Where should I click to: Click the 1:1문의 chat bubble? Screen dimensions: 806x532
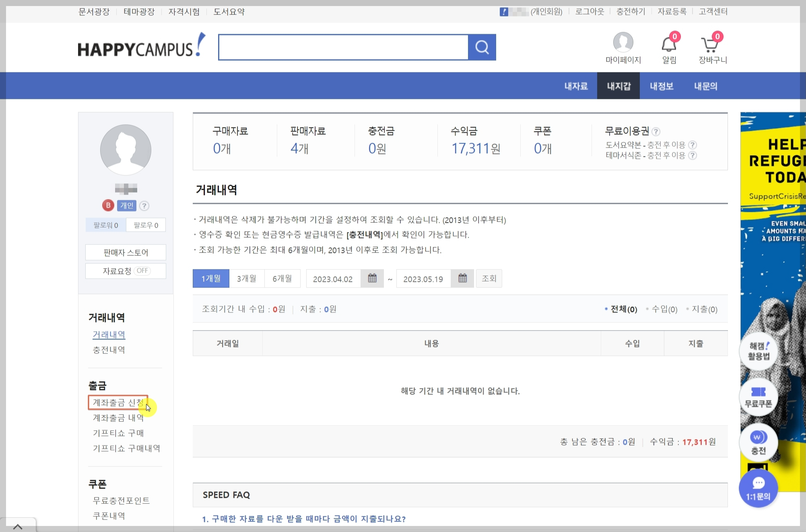tap(758, 489)
